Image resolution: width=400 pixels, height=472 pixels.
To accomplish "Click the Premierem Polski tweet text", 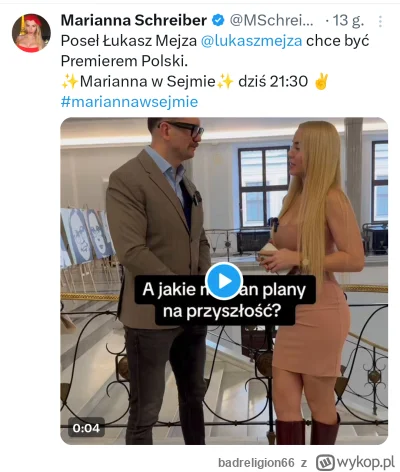I will click(x=124, y=61).
